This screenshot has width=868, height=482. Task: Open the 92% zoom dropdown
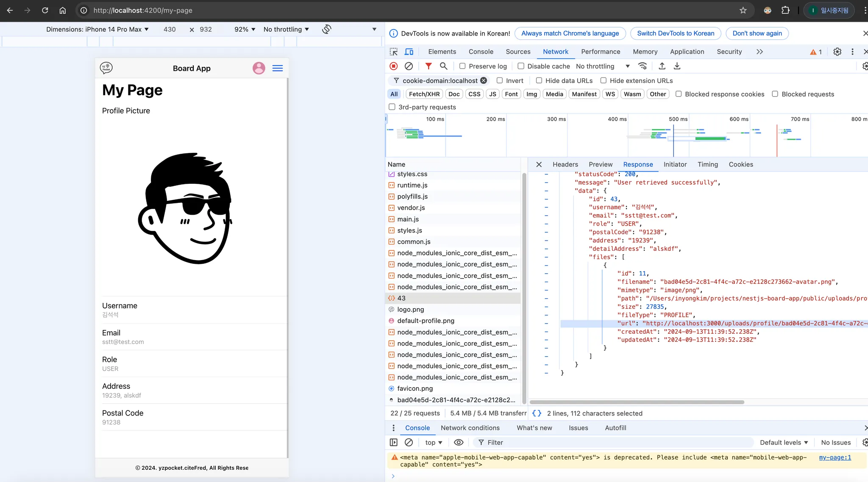click(245, 29)
